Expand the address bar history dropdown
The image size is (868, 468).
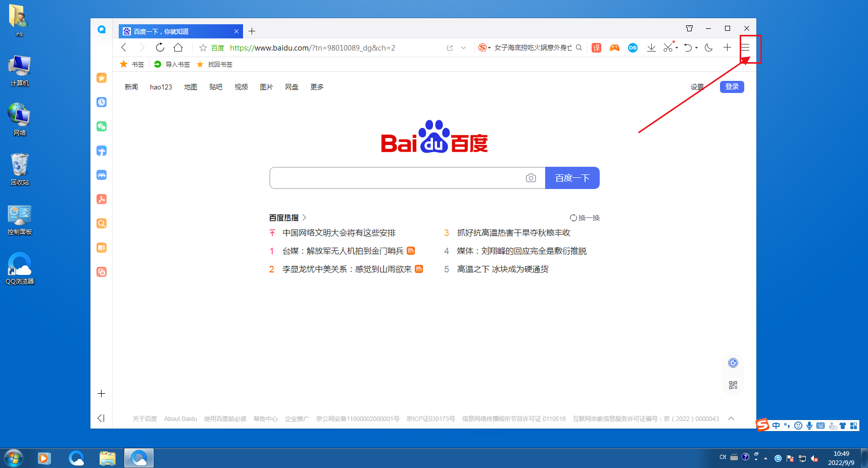[x=463, y=48]
